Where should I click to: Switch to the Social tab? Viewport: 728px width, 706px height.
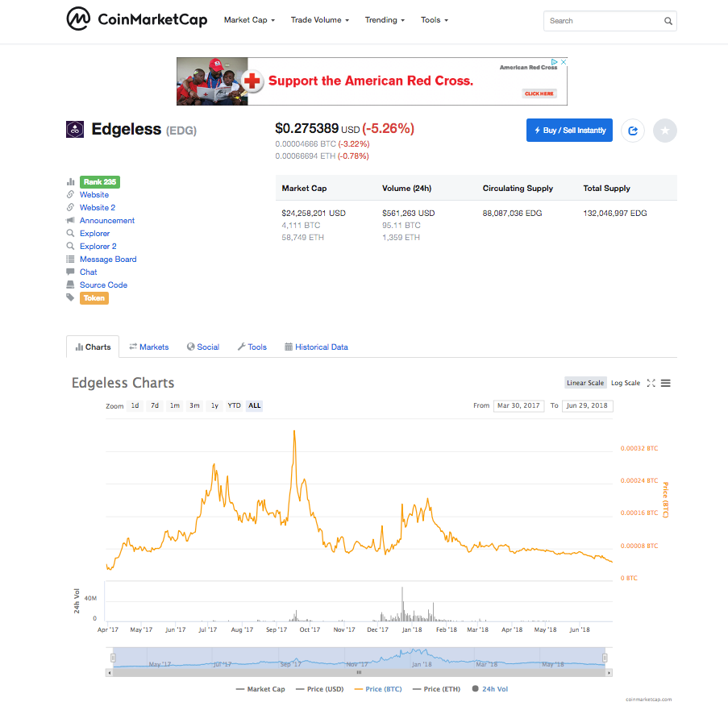click(203, 347)
